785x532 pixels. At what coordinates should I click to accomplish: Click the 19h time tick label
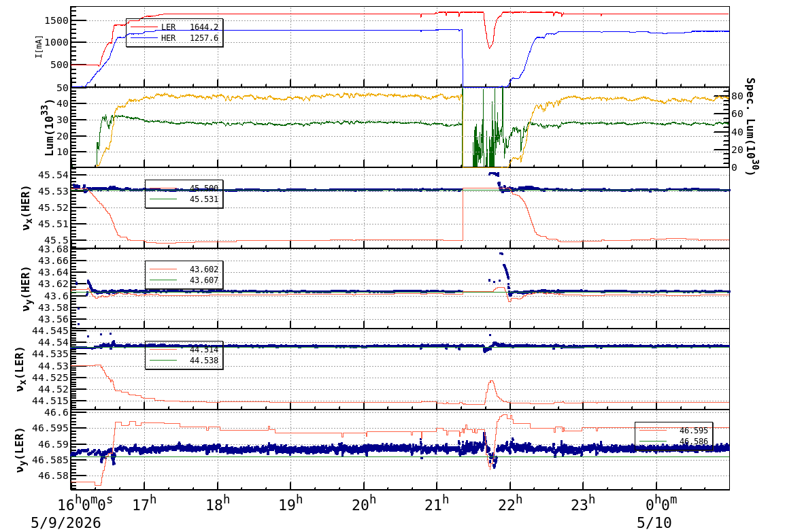290,503
